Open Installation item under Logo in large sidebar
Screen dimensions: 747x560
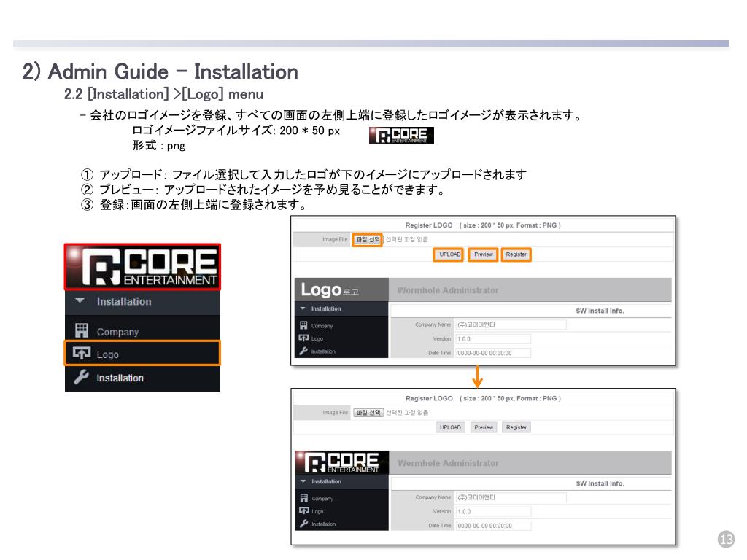pyautogui.click(x=142, y=378)
